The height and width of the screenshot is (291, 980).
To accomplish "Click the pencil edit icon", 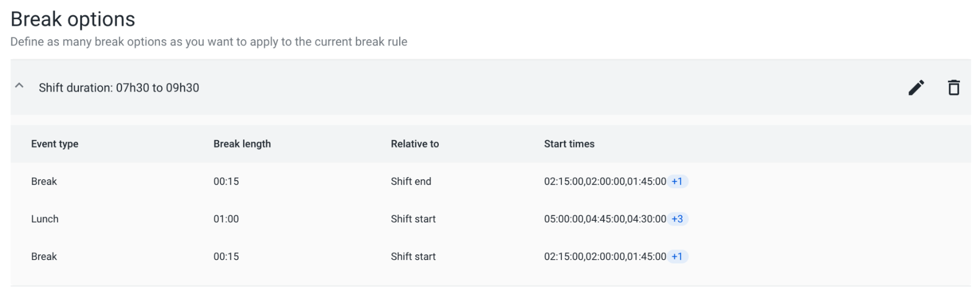I will tap(916, 88).
